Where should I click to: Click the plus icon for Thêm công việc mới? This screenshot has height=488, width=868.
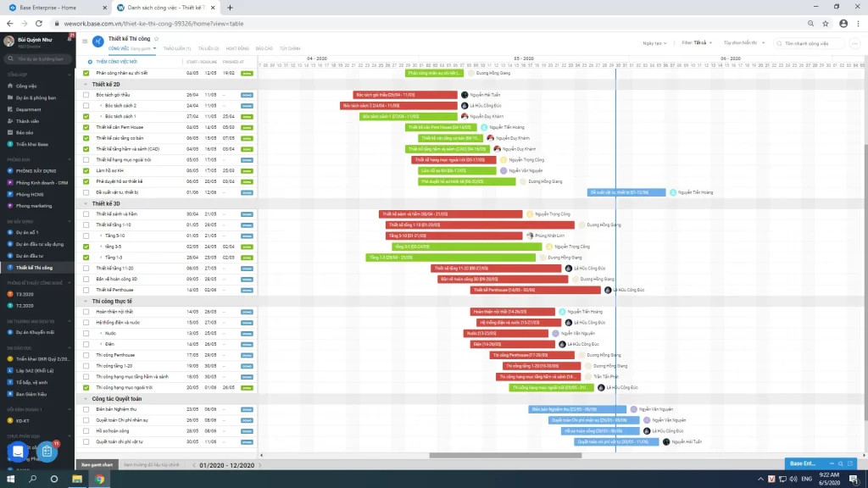(90, 62)
